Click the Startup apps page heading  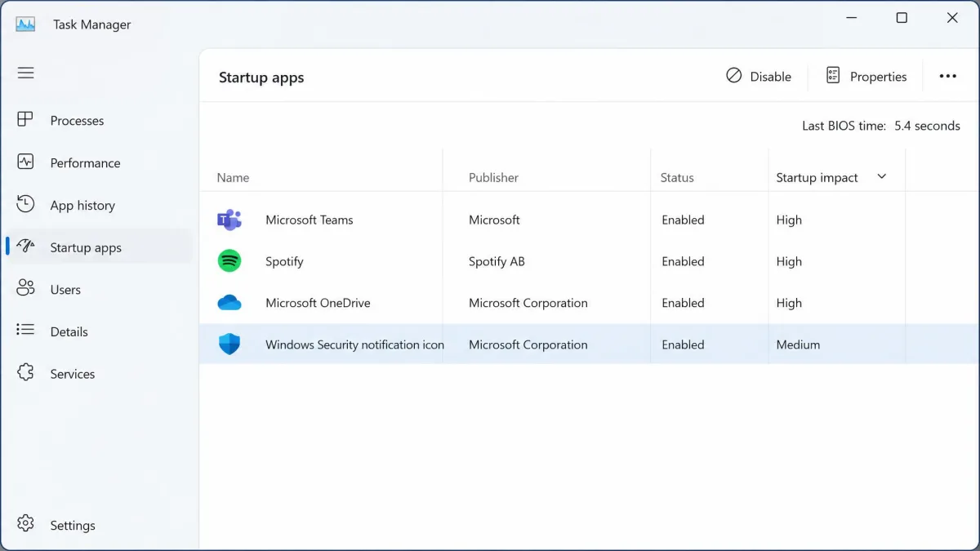(x=261, y=78)
